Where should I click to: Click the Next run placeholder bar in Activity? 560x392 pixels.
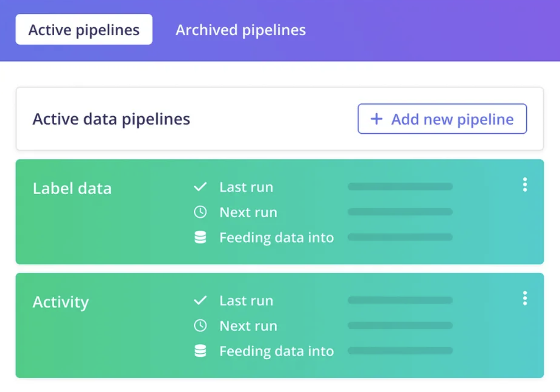point(400,325)
